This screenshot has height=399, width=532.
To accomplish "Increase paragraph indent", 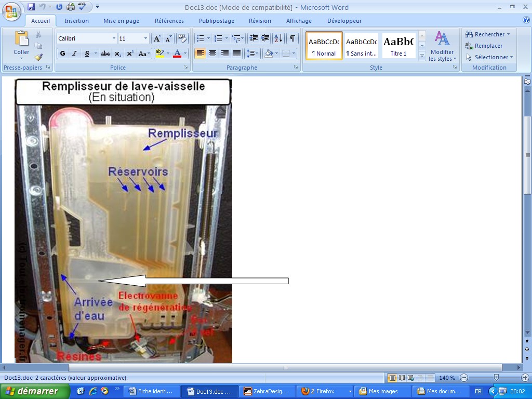I will click(265, 38).
